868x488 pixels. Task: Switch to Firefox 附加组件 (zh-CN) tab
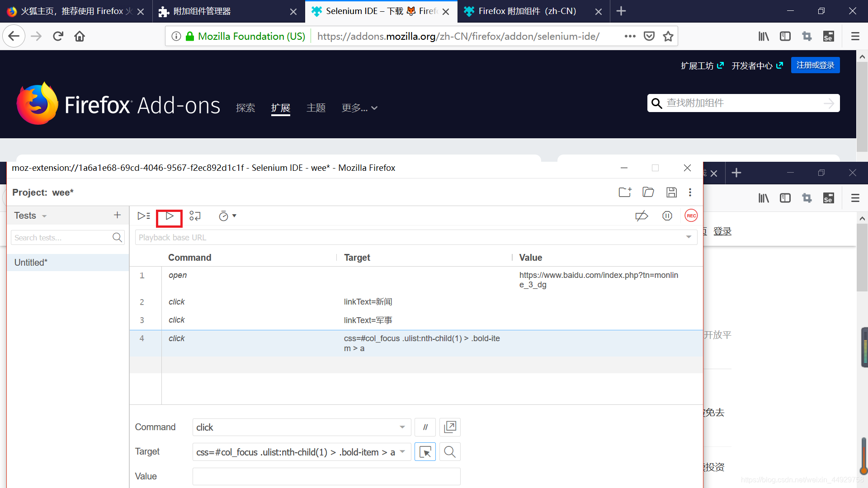[533, 11]
